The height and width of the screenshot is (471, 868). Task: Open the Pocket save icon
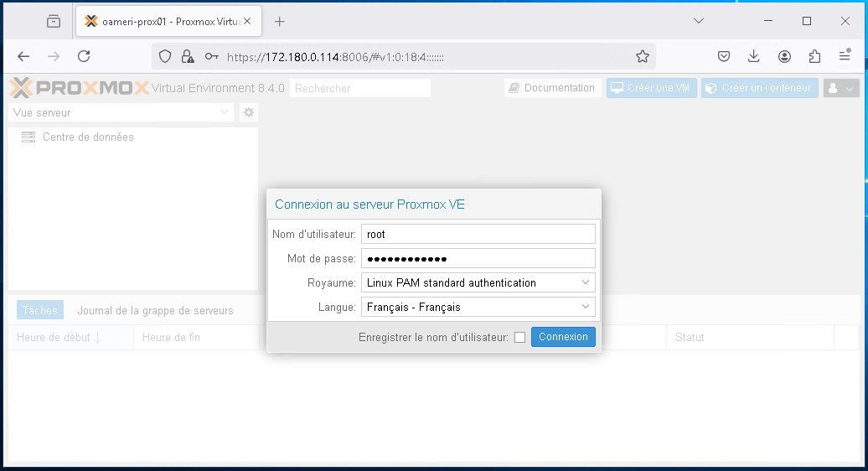(x=724, y=56)
